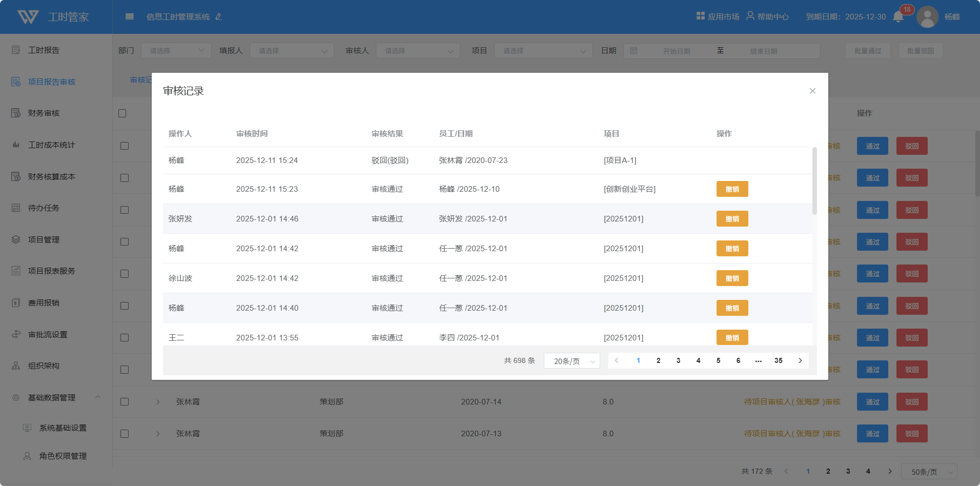Close the 审核记录 dialog

click(812, 91)
